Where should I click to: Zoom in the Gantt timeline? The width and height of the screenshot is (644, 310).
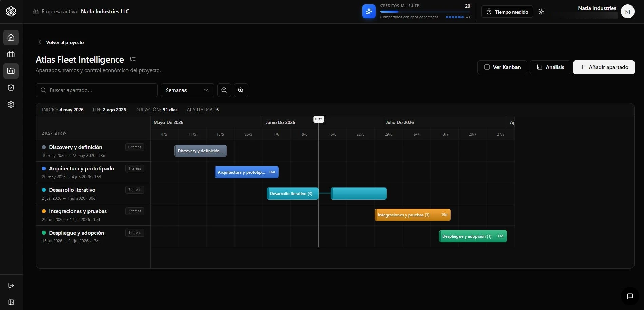point(241,90)
